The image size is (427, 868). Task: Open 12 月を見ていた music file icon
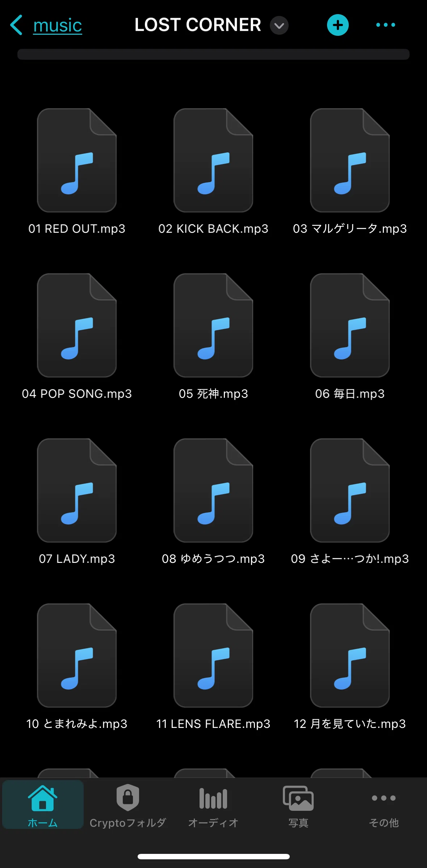coord(350,655)
